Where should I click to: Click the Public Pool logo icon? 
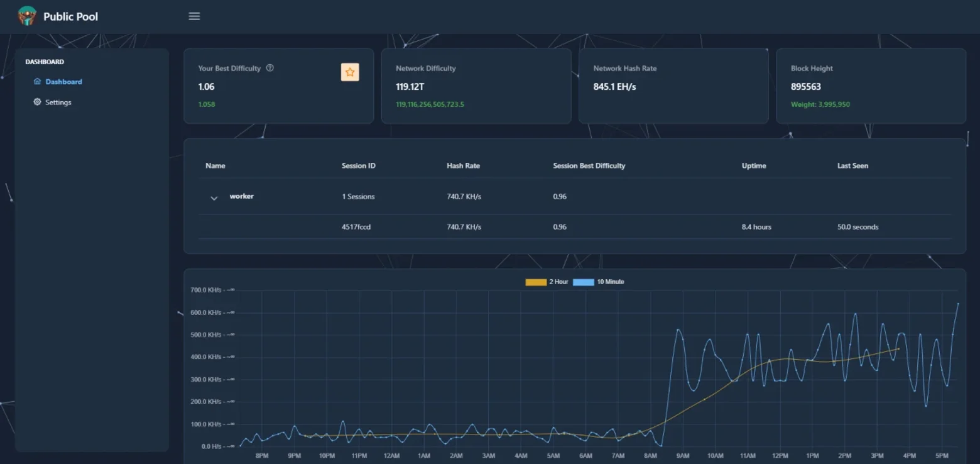[x=27, y=16]
